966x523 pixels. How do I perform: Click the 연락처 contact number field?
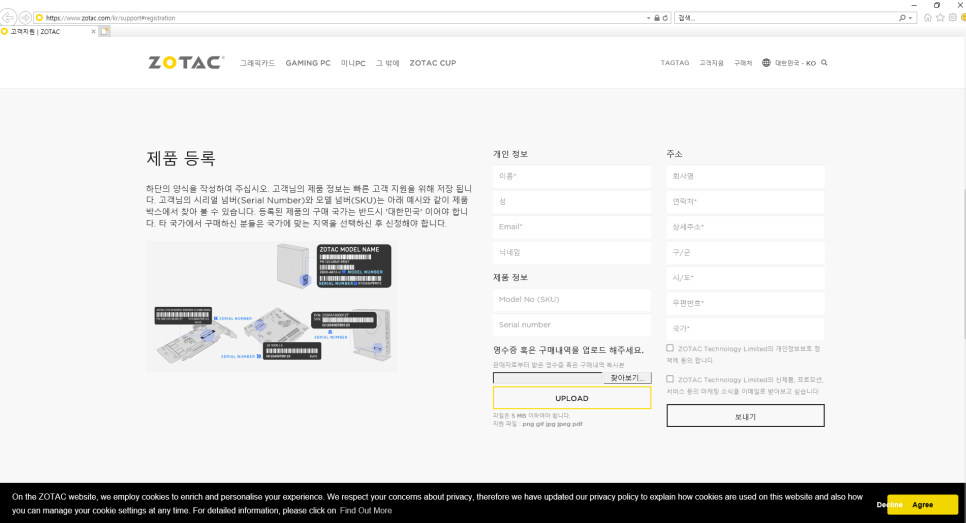tap(745, 201)
